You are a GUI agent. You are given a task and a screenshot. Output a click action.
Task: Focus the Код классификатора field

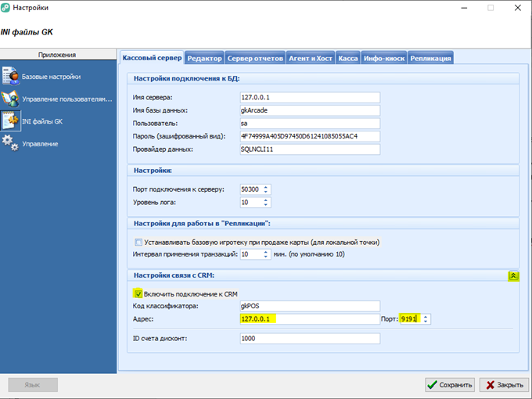[x=310, y=306]
